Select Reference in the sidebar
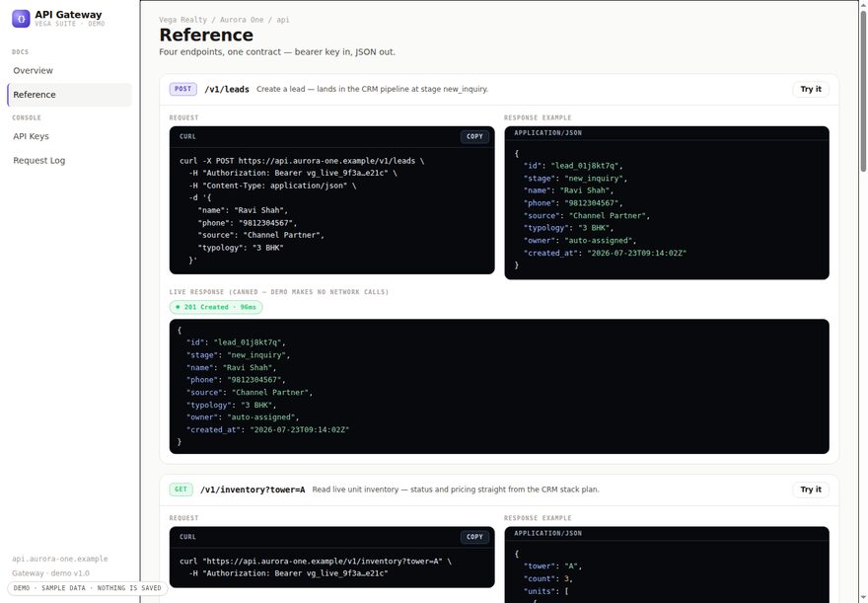 [70, 95]
